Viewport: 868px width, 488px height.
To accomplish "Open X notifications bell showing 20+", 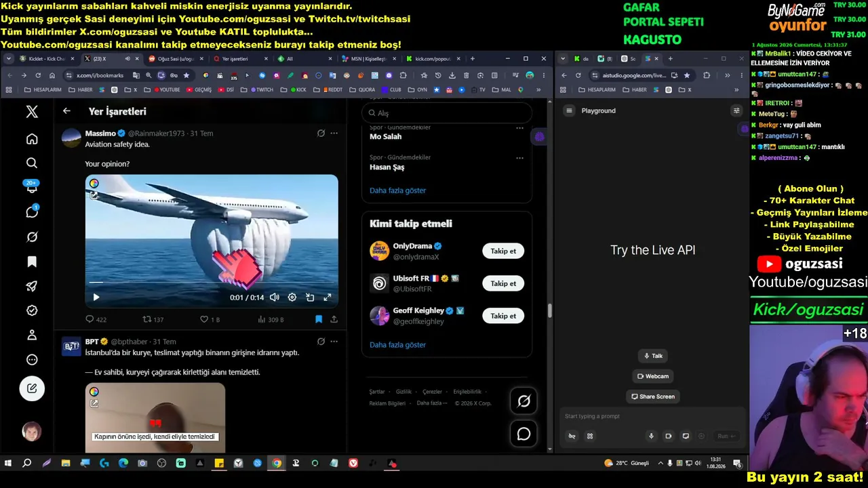I will 31,187.
